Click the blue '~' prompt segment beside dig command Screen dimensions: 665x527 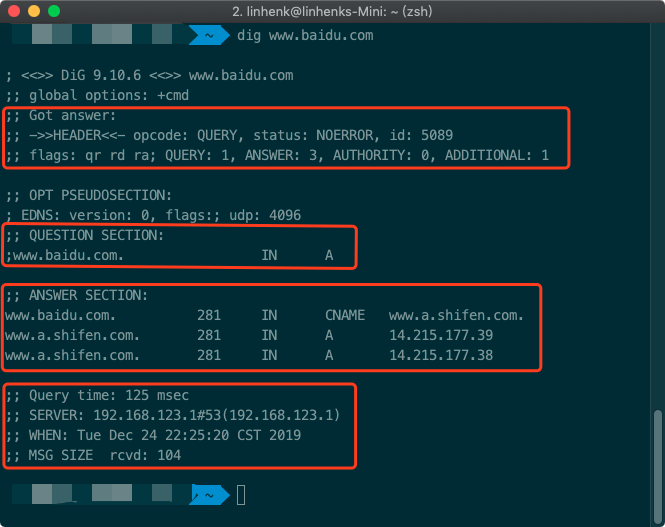tap(209, 35)
